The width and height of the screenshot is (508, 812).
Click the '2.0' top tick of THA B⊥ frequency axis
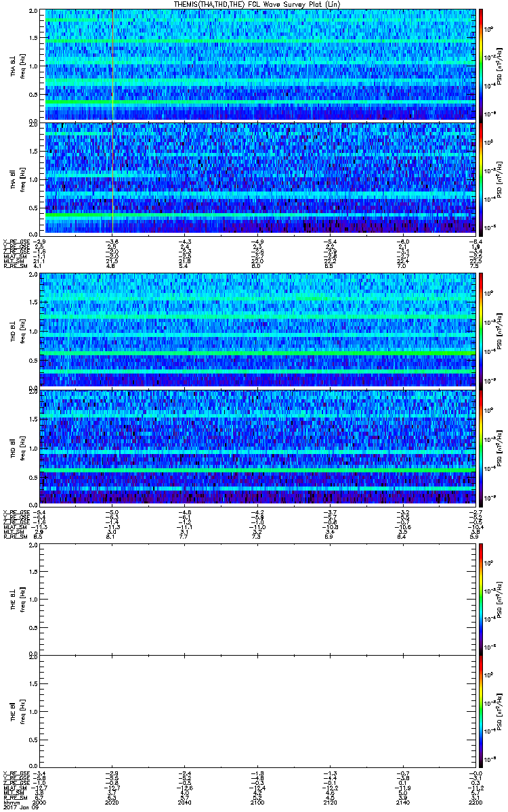33,12
